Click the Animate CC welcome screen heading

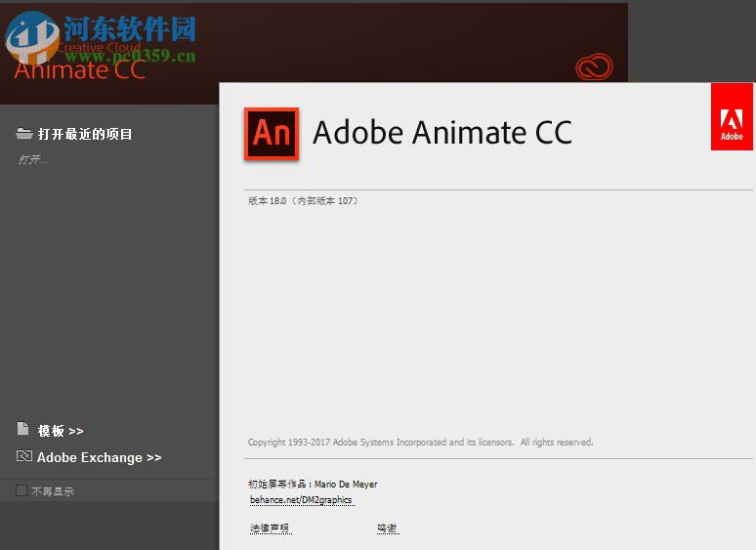(x=79, y=70)
